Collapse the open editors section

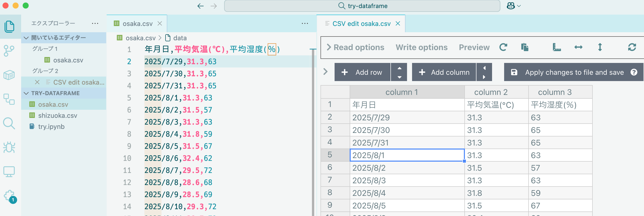[x=26, y=38]
